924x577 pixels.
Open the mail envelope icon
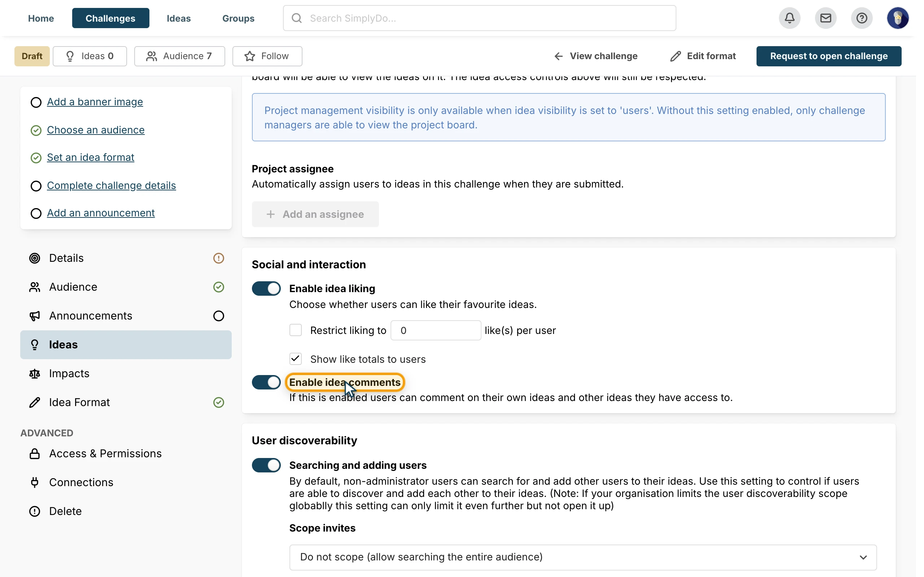point(825,18)
